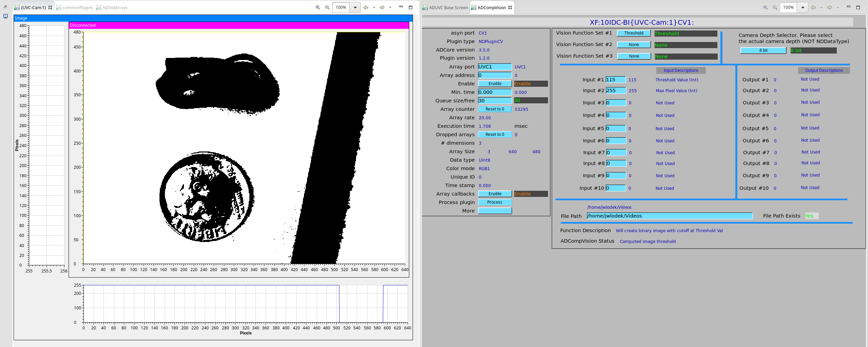The image size is (868, 347).
Task: Click the Input Descriptions header label
Action: 681,70
